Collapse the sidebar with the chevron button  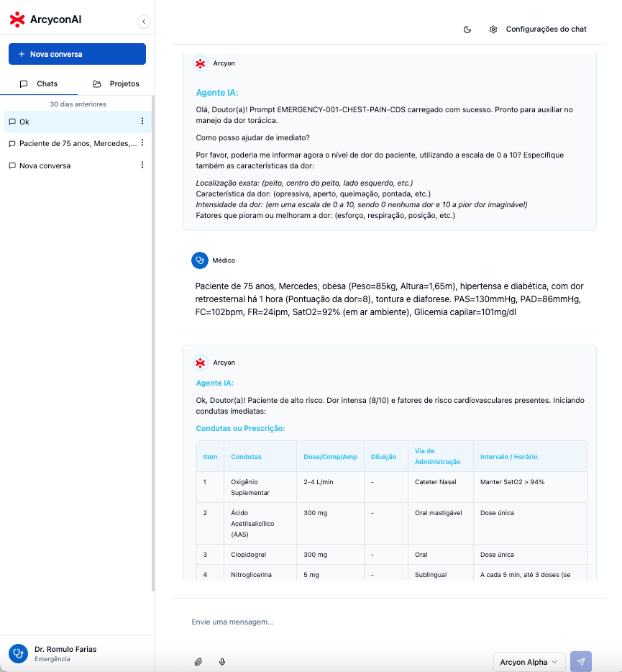[x=144, y=22]
